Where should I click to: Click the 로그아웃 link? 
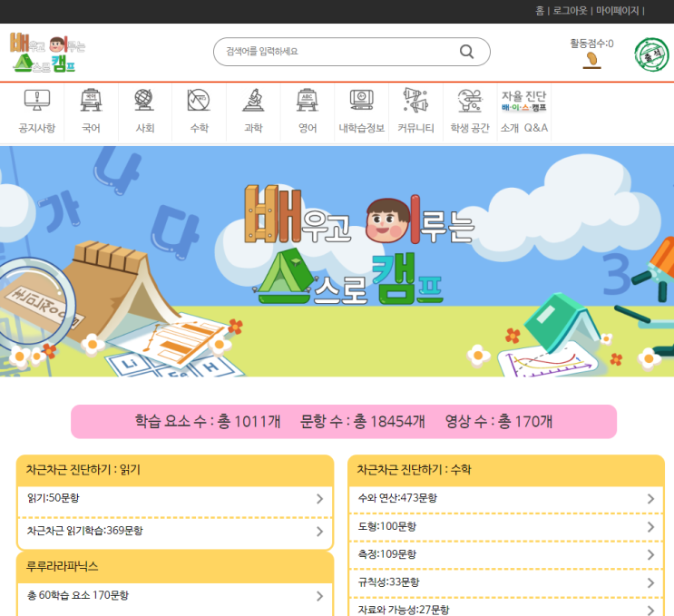570,11
